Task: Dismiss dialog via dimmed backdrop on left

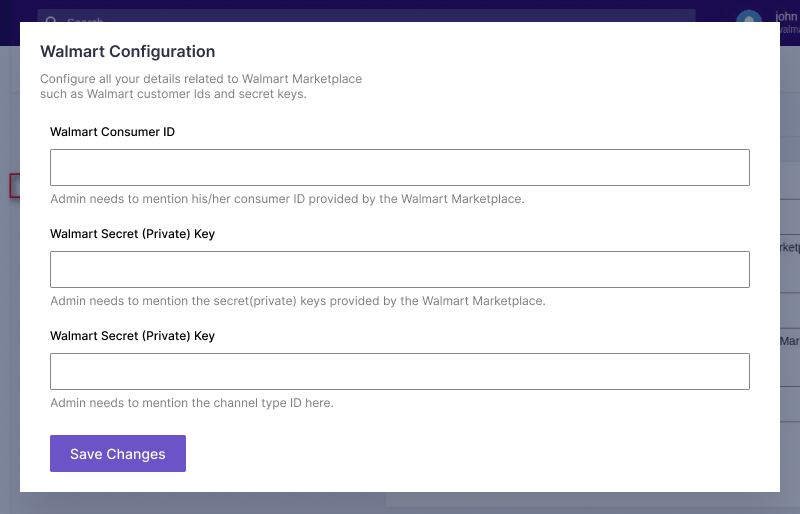Action: tap(9, 300)
